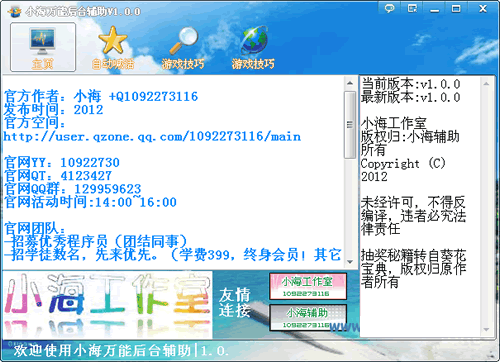Click the qzone URL link text

tap(152, 136)
